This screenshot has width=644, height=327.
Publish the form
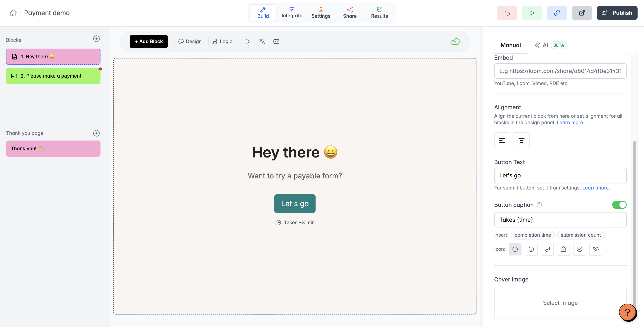coord(617,13)
